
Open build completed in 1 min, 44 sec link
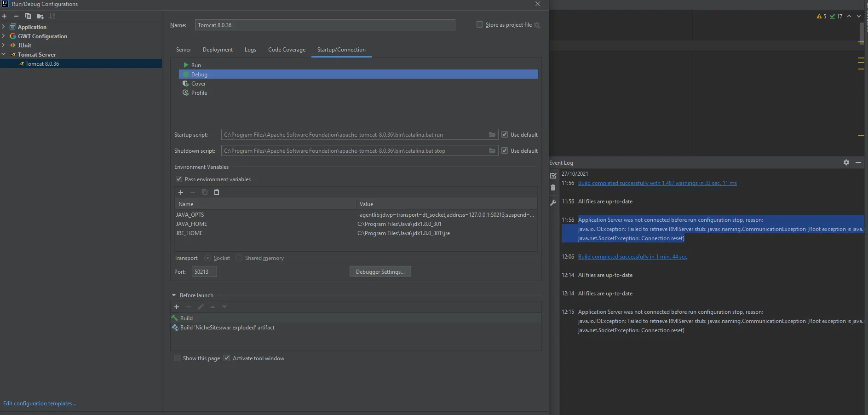(x=632, y=257)
